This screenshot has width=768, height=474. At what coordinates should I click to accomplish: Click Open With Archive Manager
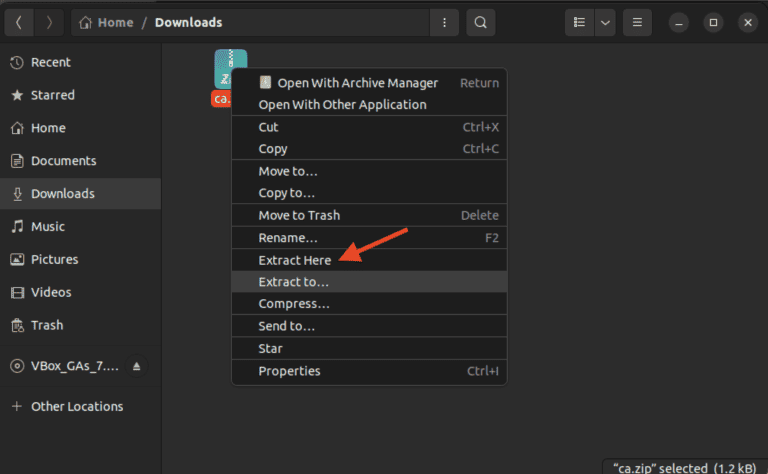[357, 83]
